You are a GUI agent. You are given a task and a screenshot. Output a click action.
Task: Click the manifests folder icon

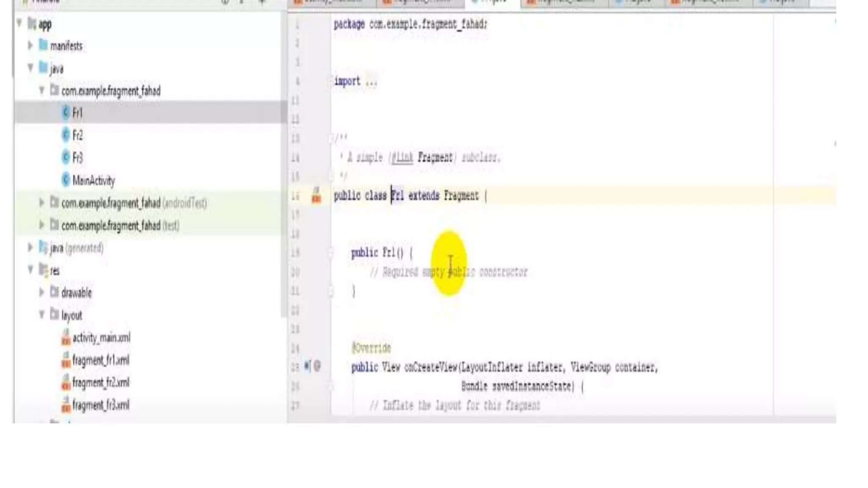(43, 45)
